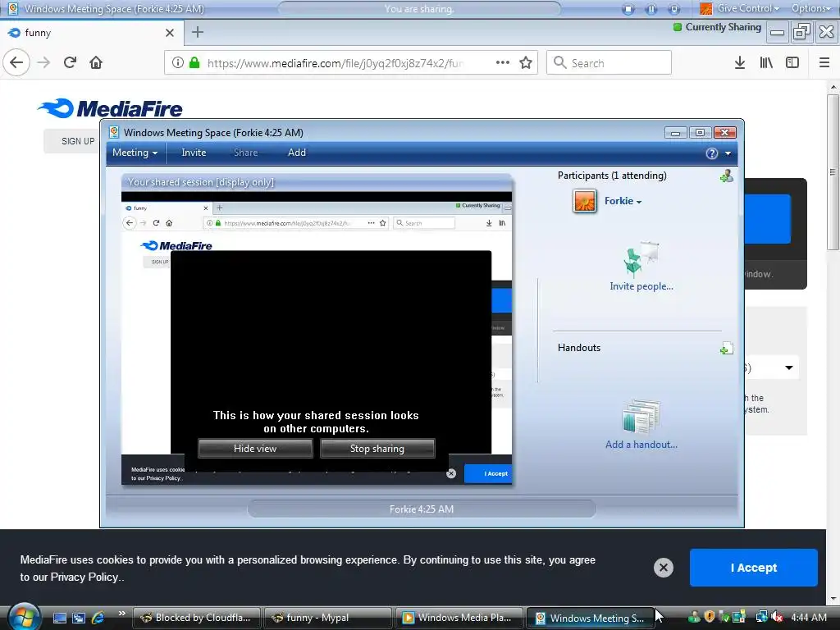Open the Forkie participant dropdown
This screenshot has height=630, width=840.
pos(623,201)
